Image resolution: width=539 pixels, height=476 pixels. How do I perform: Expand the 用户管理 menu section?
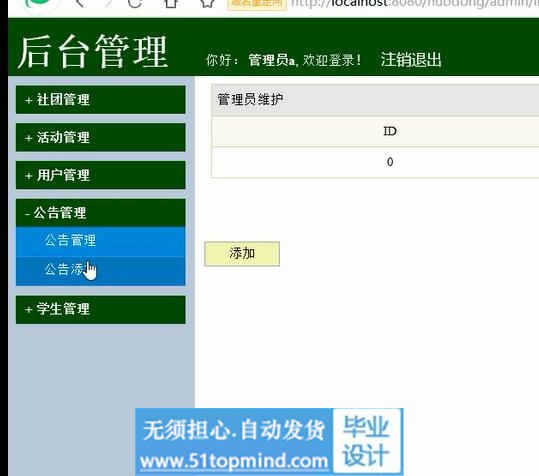[100, 175]
